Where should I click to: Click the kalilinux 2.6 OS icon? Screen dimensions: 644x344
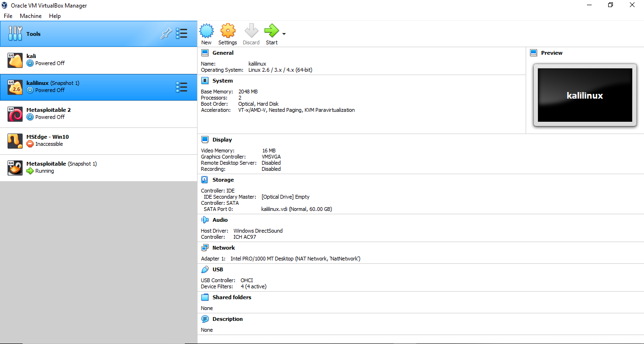pyautogui.click(x=15, y=87)
